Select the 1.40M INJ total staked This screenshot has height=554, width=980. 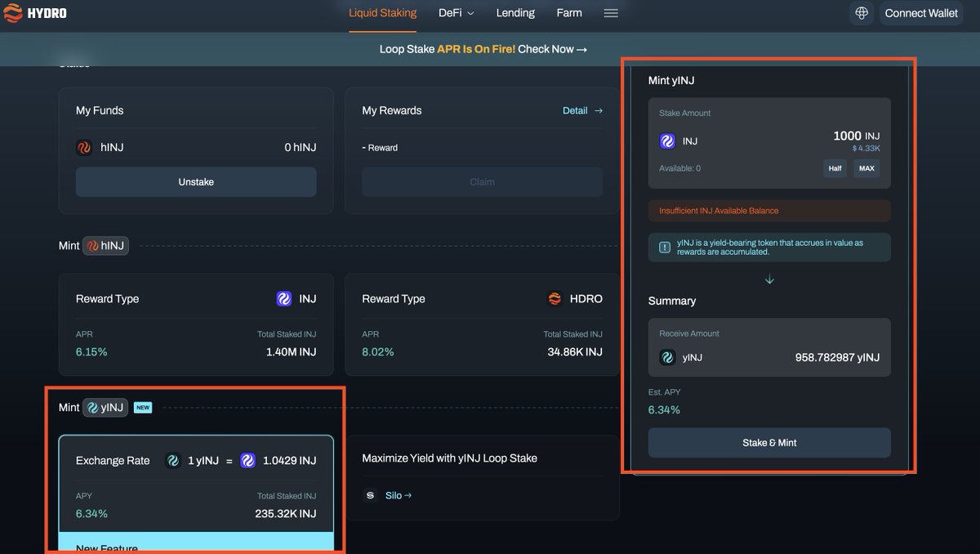(x=291, y=352)
